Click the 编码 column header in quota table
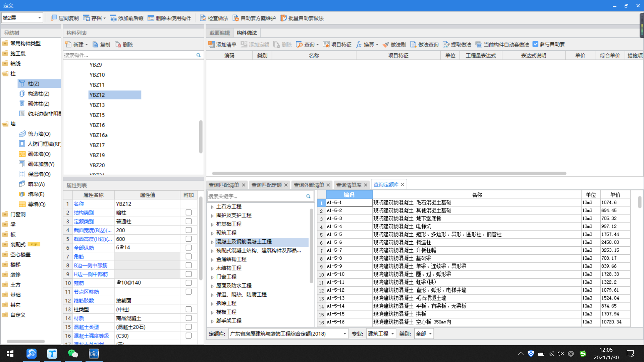 point(349,195)
